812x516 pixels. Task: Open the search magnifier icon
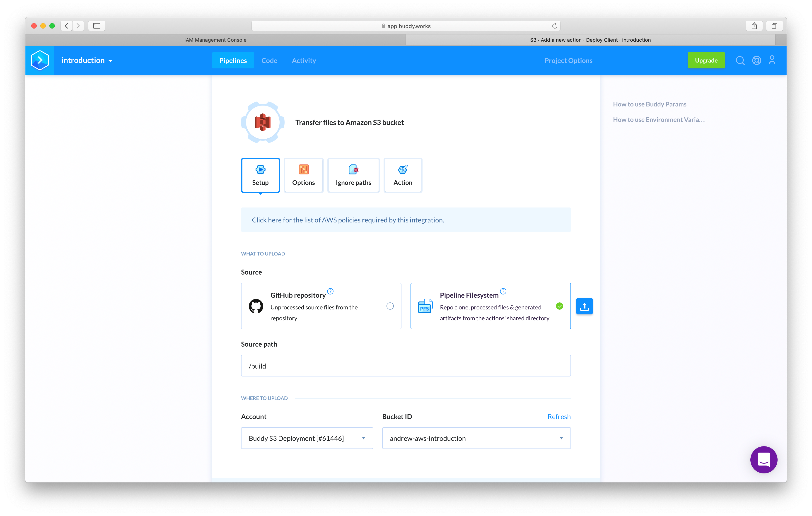(740, 61)
